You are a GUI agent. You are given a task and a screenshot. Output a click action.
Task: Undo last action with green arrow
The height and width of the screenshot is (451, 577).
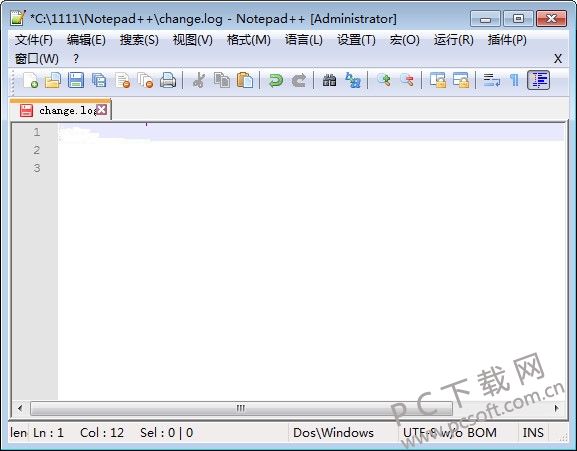(276, 80)
